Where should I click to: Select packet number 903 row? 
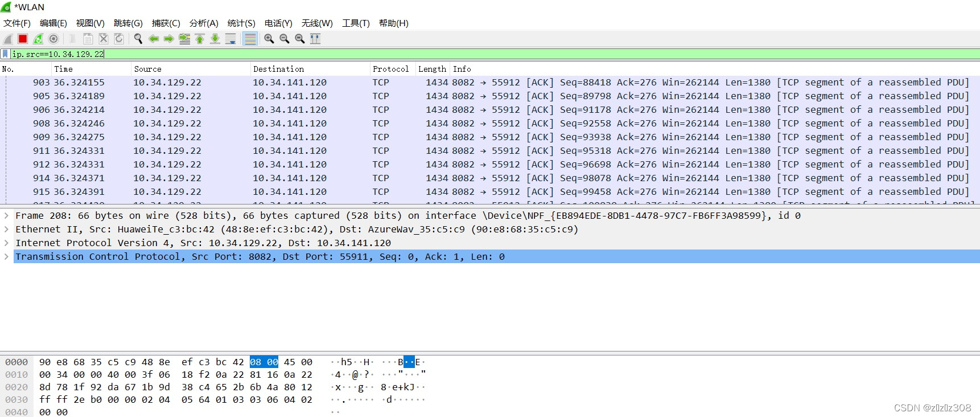[490, 83]
